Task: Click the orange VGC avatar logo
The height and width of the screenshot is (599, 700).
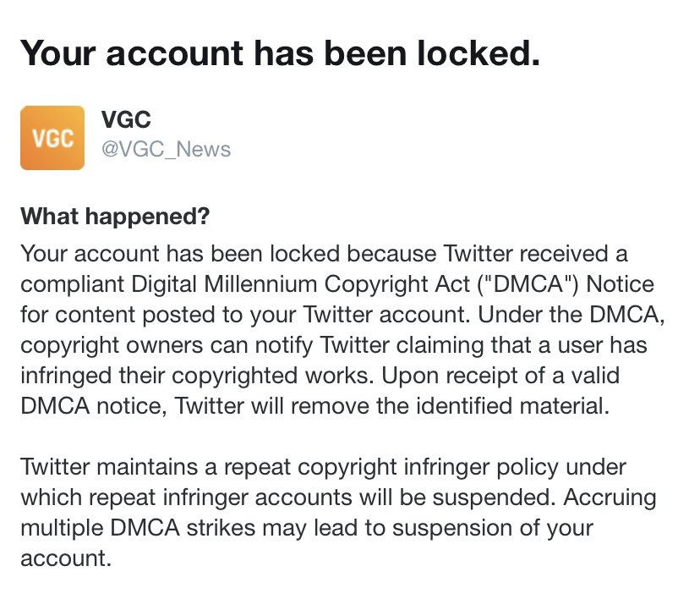Action: pyautogui.click(x=52, y=138)
